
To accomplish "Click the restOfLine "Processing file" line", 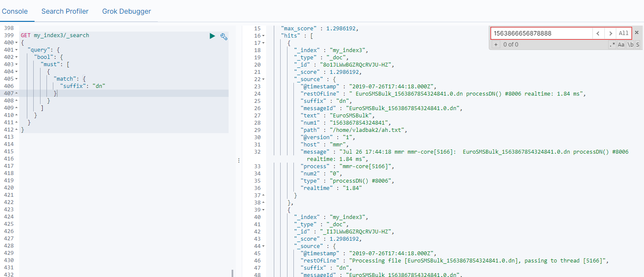I will (x=454, y=261).
